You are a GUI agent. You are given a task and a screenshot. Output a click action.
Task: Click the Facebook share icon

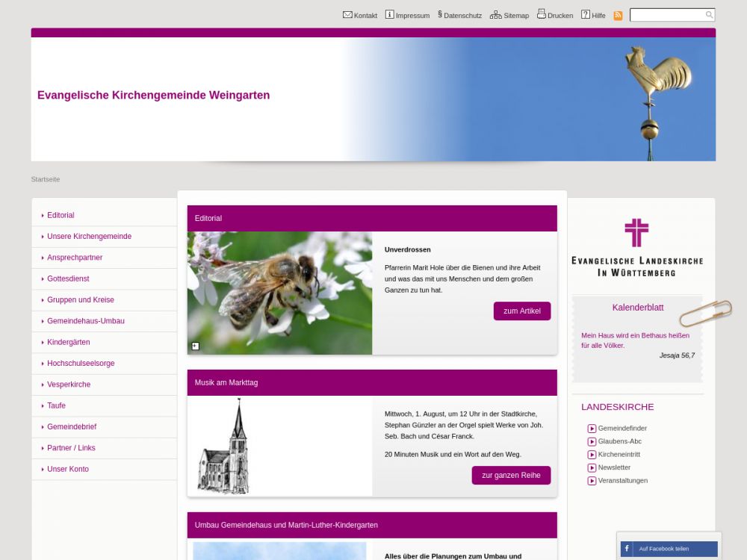coord(627,549)
